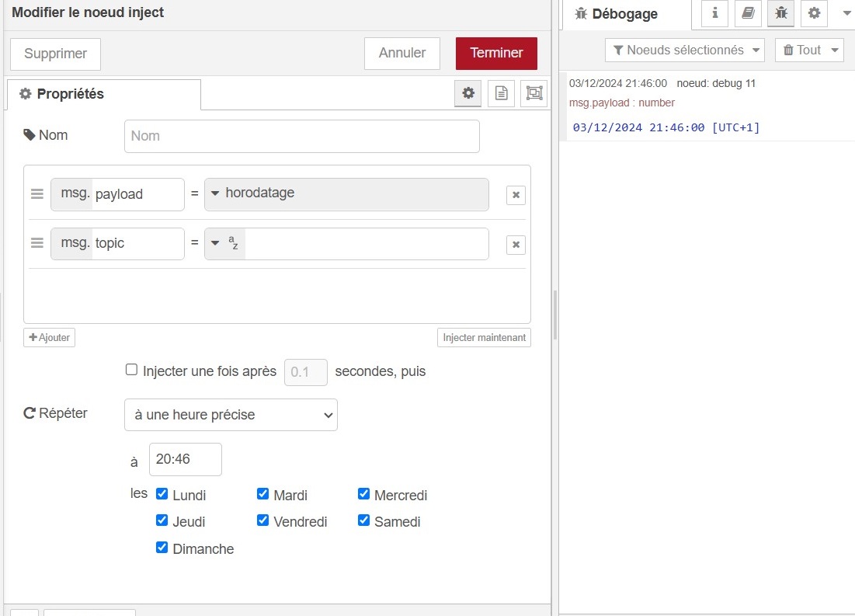The width and height of the screenshot is (855, 616).
Task: Click the 'Injecter maintenant' button
Action: coord(484,338)
